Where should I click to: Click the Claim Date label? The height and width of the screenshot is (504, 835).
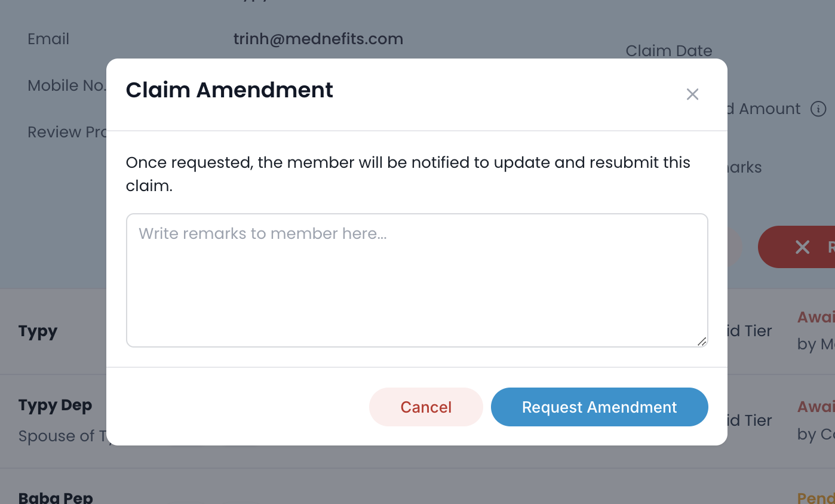(x=669, y=51)
